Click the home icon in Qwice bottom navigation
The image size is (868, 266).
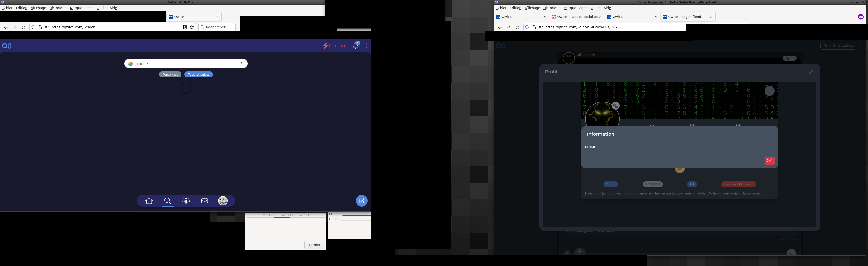149,201
